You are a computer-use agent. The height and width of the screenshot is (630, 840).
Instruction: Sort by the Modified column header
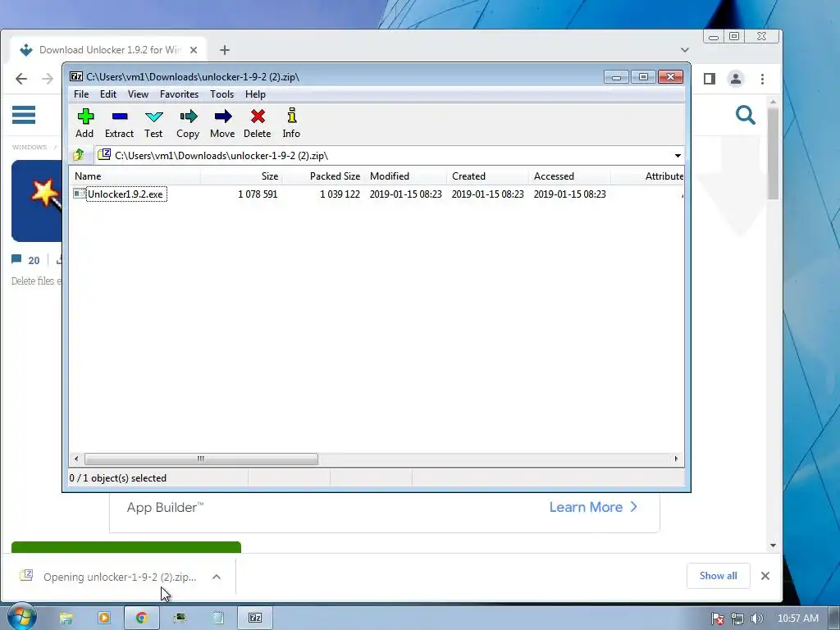[x=405, y=176]
